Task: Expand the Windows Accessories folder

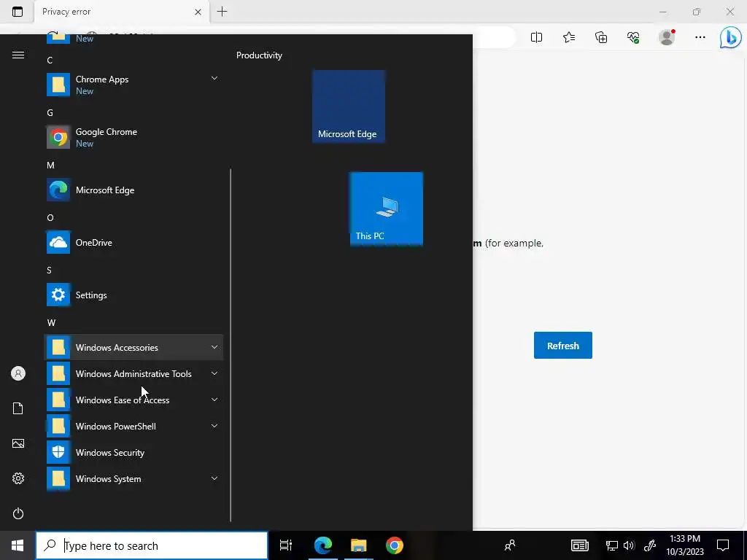Action: pos(134,347)
